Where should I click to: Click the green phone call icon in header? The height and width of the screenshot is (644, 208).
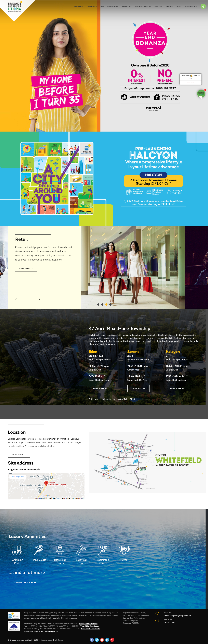point(203,6)
